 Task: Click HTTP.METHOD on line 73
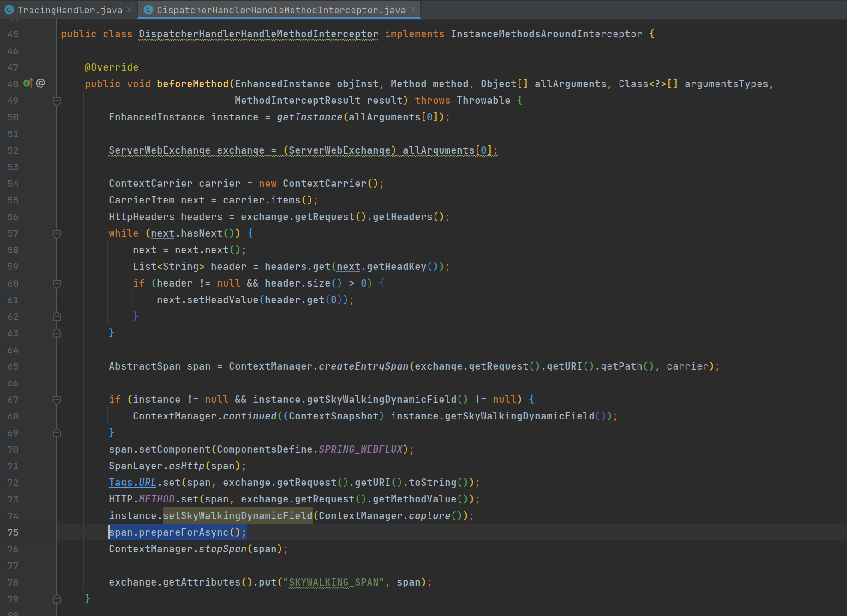pyautogui.click(x=142, y=499)
